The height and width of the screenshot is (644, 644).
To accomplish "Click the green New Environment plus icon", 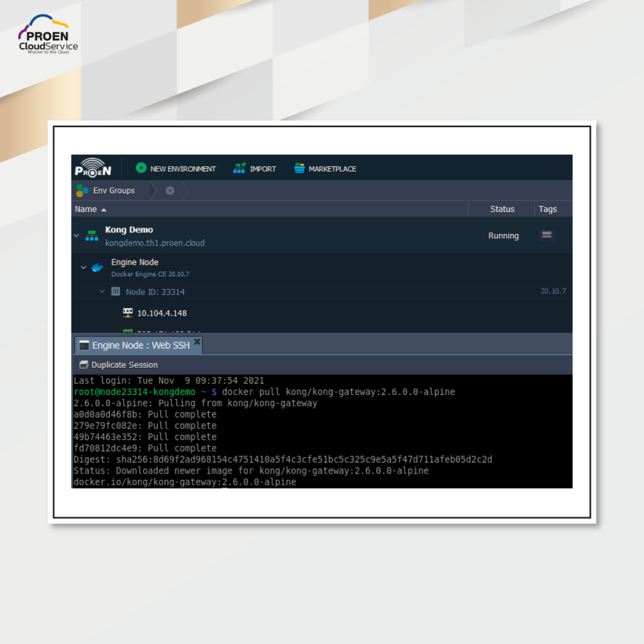I will 141,168.
